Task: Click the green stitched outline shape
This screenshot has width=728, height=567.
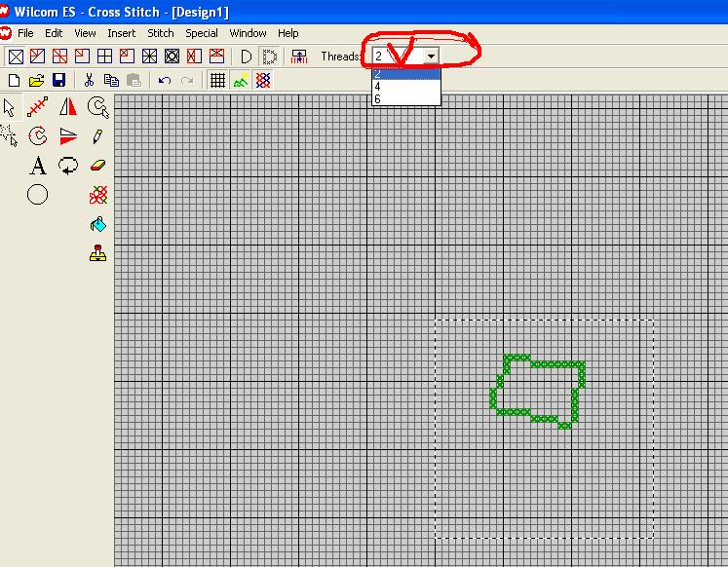Action: point(538,392)
